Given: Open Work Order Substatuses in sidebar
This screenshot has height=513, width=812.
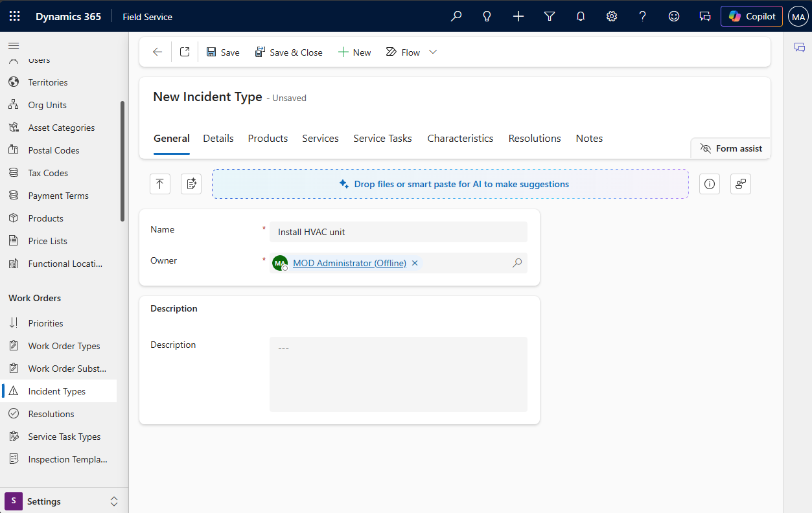Looking at the screenshot, I should pos(58,369).
